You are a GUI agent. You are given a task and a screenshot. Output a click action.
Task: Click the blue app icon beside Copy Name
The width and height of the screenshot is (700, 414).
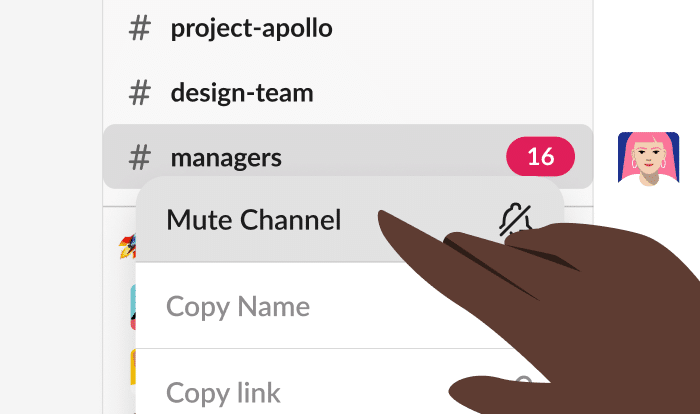131,306
